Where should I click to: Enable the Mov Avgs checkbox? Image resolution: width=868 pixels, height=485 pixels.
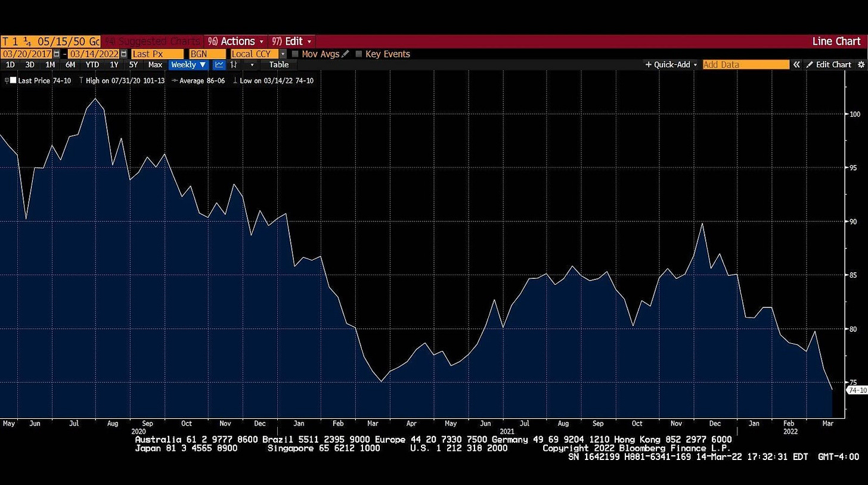point(296,54)
